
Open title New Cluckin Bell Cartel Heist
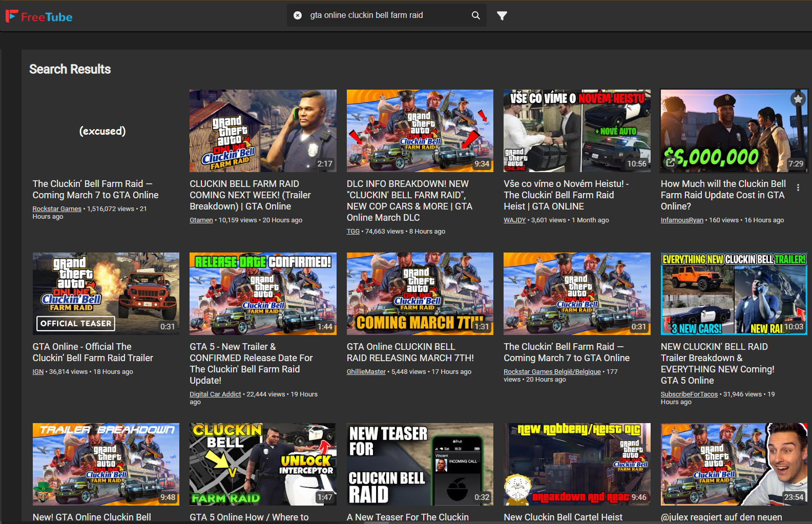tap(563, 517)
